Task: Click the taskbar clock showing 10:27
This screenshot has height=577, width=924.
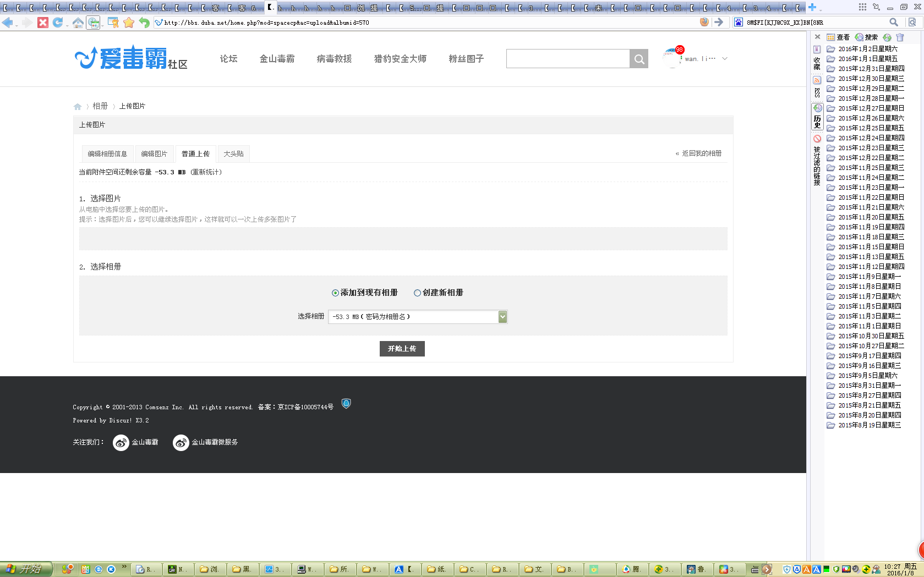Action: coord(901,569)
